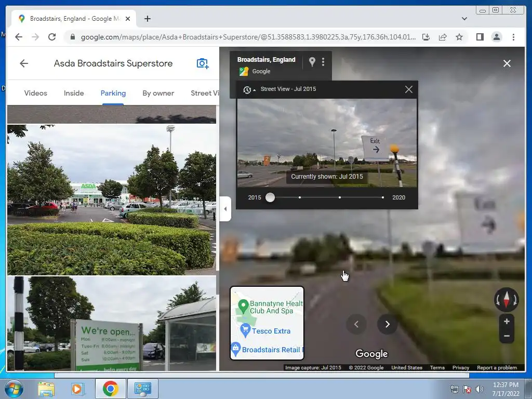Open File Explorer from taskbar

tap(46, 389)
